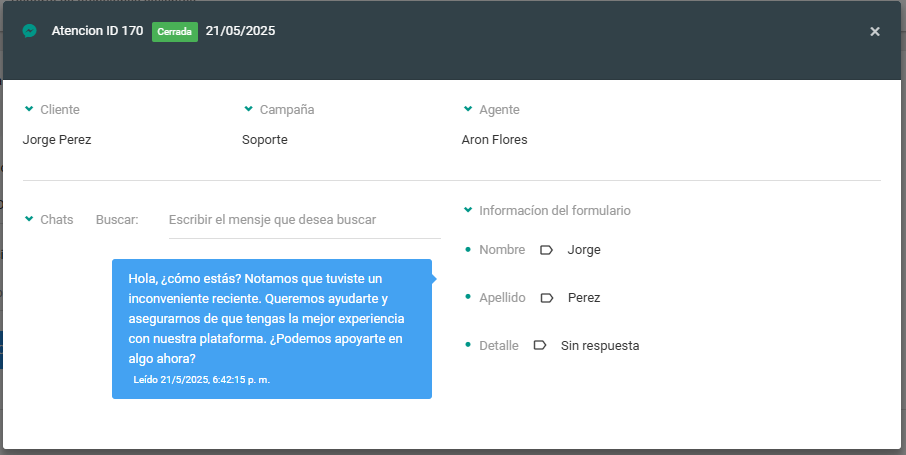Click the blue chat message bubble
906x455 pixels.
tap(272, 329)
